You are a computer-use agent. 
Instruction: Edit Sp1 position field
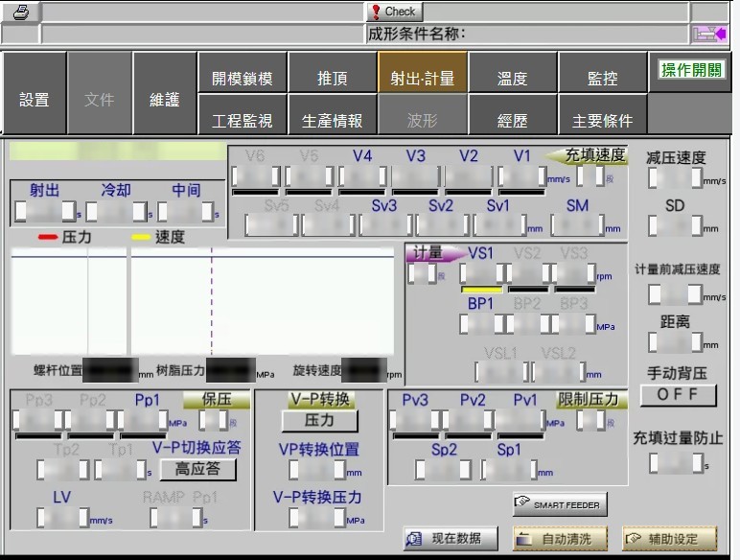(x=509, y=470)
